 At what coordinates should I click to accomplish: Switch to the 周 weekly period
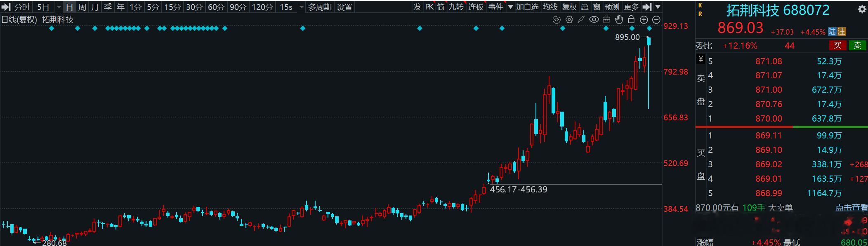coord(82,7)
